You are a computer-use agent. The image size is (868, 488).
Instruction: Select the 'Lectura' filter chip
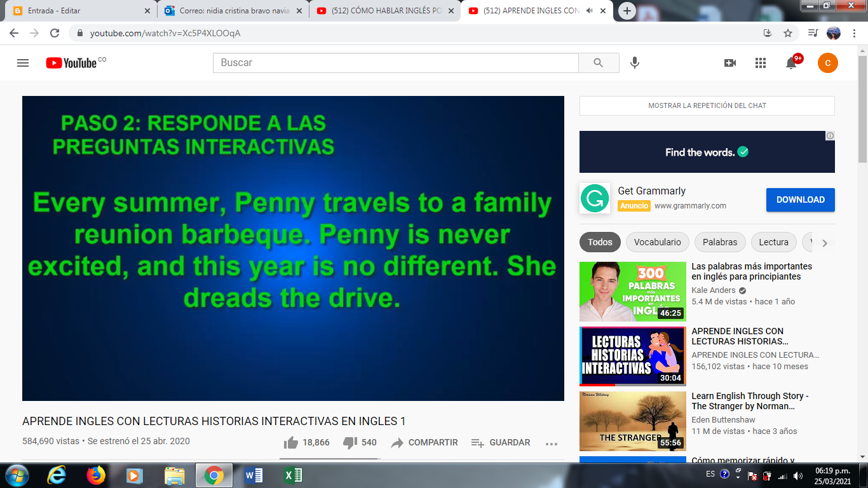tap(773, 242)
